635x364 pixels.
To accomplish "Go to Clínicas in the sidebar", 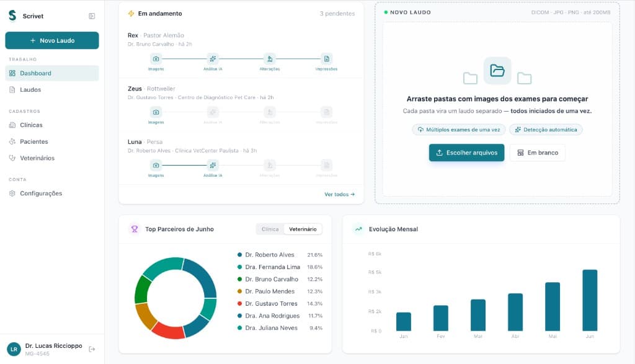I will 52,125.
